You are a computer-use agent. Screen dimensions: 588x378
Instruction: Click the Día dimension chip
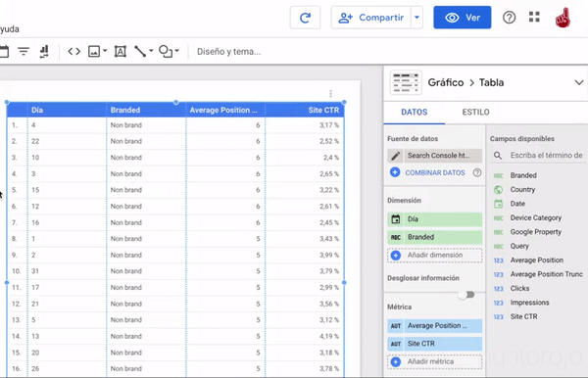click(x=434, y=219)
